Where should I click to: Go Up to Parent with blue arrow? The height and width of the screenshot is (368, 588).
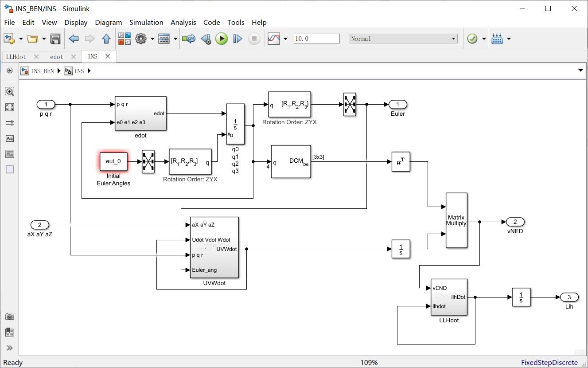106,39
